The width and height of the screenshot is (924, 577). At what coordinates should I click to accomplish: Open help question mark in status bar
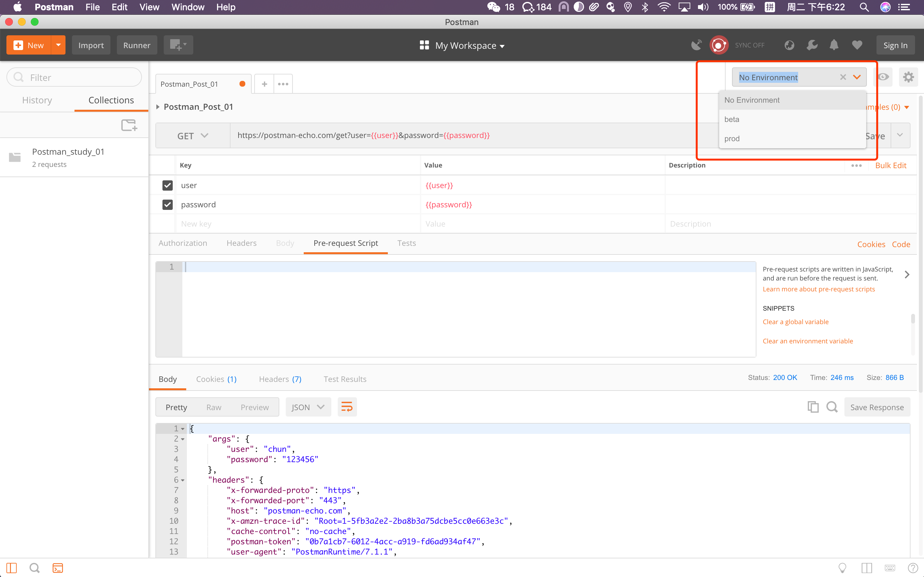point(913,568)
